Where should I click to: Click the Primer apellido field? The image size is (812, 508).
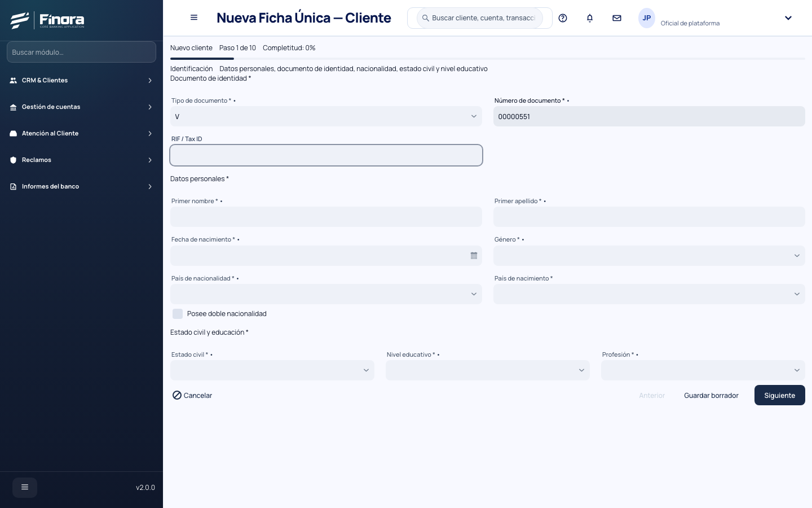(649, 217)
